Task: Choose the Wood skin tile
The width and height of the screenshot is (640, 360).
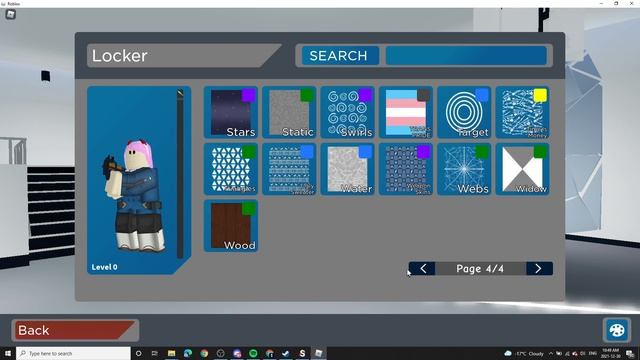Action: click(x=231, y=226)
